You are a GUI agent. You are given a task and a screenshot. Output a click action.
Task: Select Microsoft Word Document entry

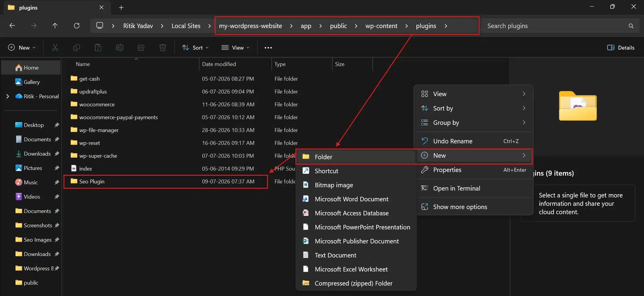click(356, 199)
